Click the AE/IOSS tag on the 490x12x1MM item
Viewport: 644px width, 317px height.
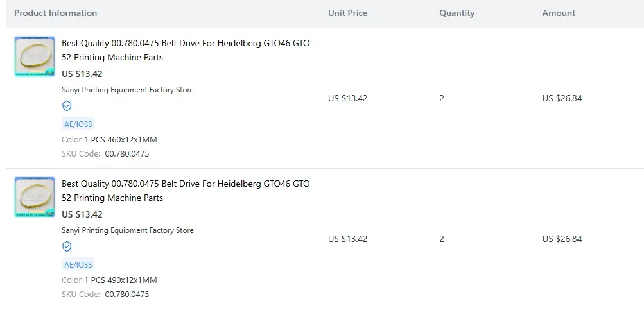tap(78, 264)
